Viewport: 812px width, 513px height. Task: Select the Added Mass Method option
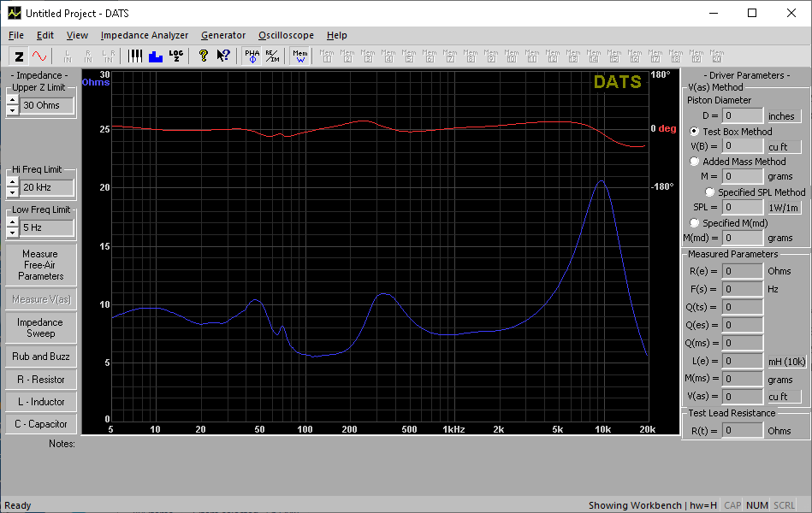click(x=695, y=162)
